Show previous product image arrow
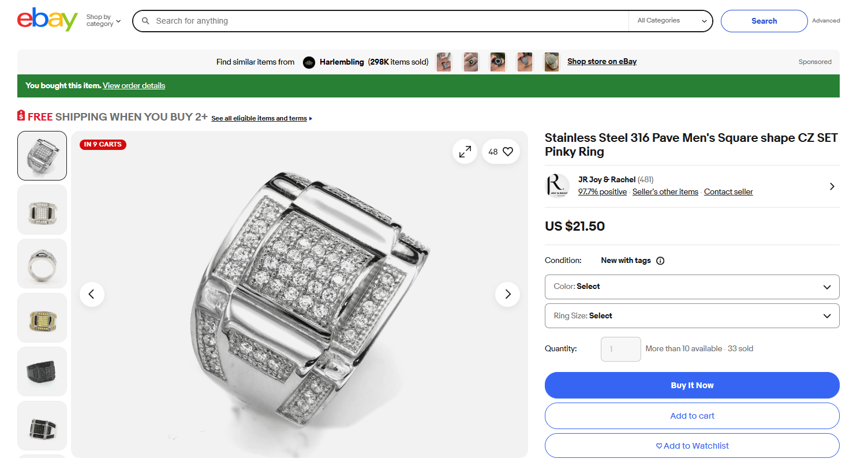This screenshot has width=868, height=466. tap(92, 294)
